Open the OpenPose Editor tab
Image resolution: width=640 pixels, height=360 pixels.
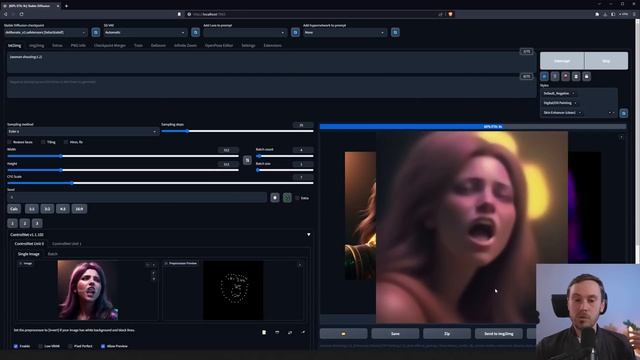click(219, 45)
